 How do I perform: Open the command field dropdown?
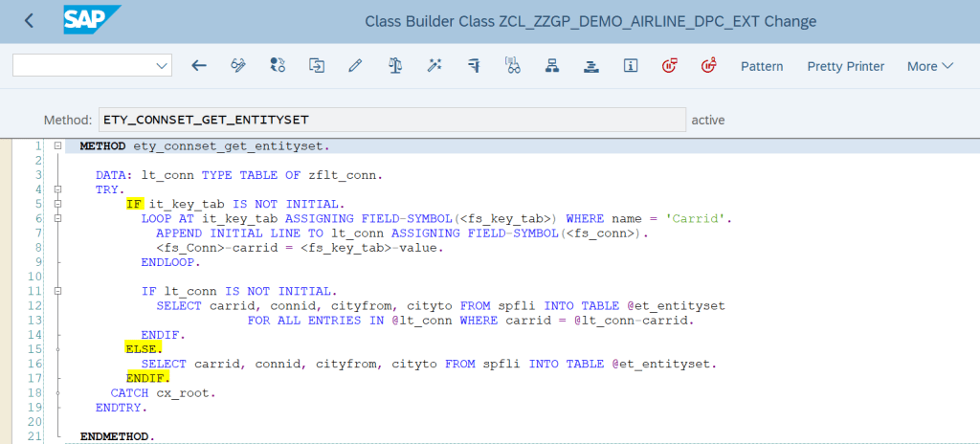[x=162, y=66]
